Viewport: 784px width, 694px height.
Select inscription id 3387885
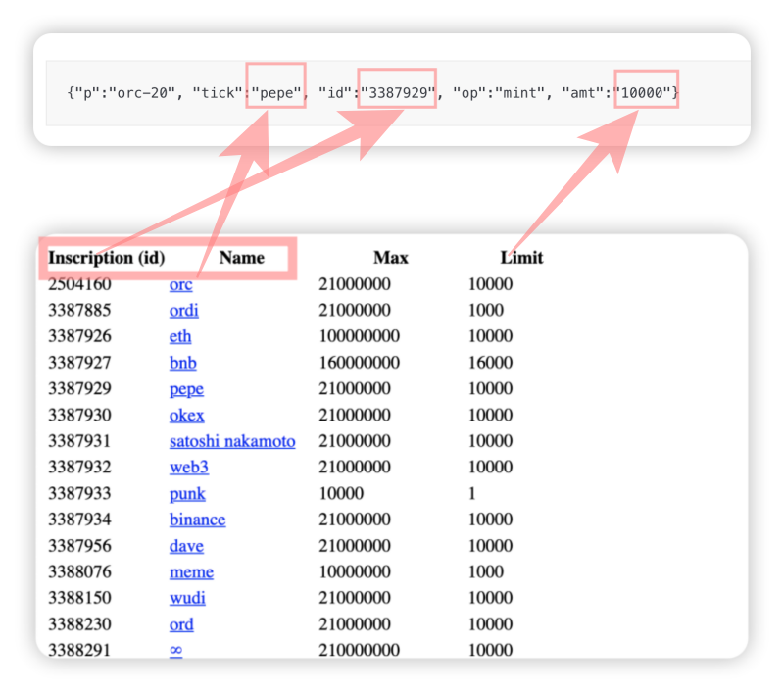point(79,311)
